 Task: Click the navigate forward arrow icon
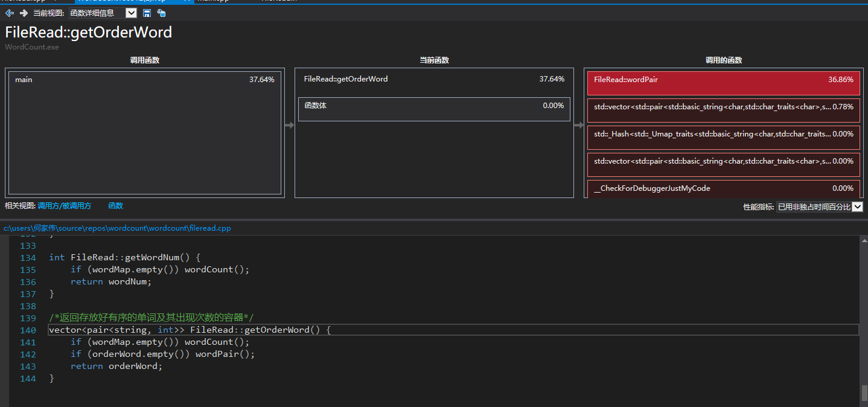click(x=24, y=13)
